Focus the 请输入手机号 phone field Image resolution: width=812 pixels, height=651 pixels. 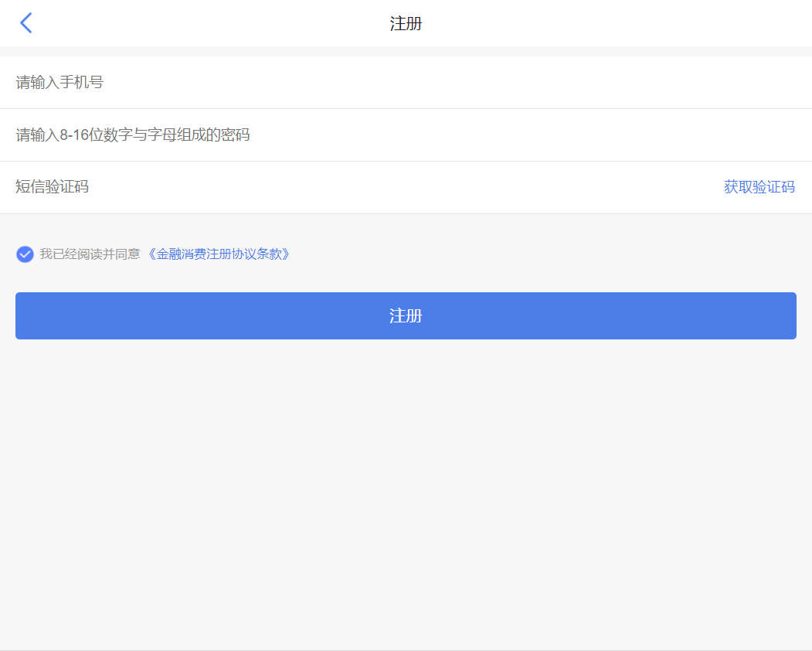309,83
